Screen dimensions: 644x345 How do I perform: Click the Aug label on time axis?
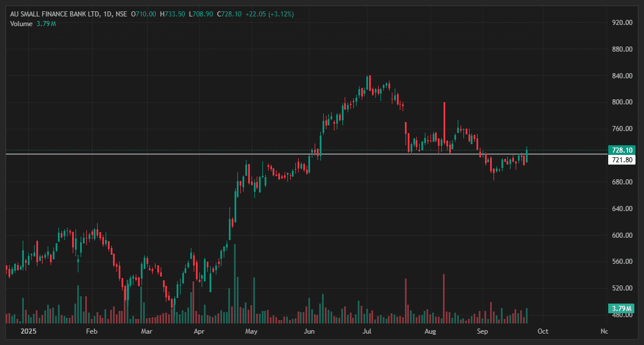click(x=430, y=331)
